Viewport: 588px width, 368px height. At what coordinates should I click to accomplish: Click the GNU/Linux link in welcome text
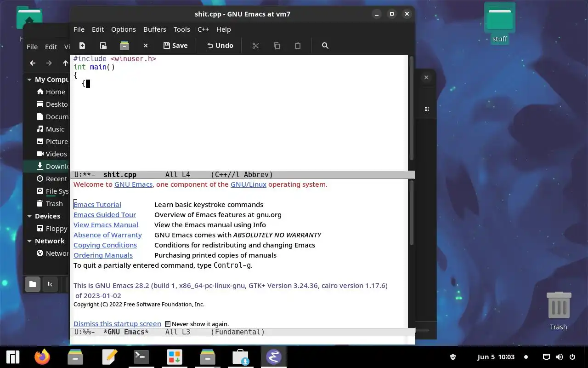[249, 184]
